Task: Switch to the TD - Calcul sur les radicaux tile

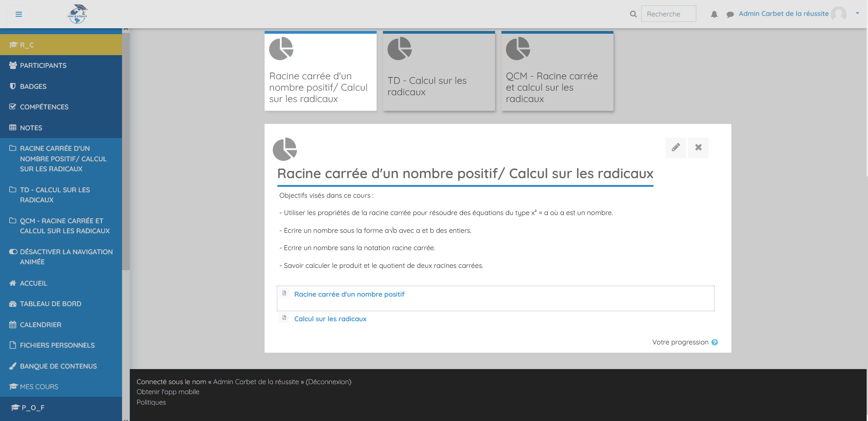Action: pos(439,72)
